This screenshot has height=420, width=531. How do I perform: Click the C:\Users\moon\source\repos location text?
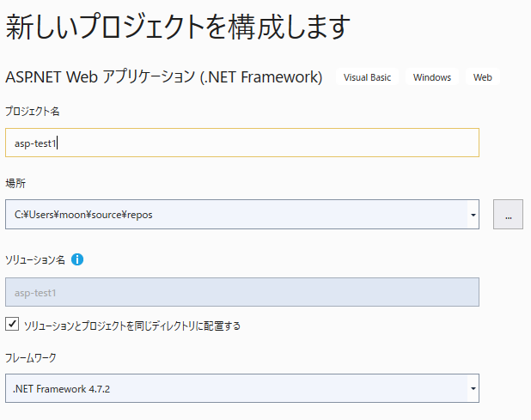coord(83,215)
